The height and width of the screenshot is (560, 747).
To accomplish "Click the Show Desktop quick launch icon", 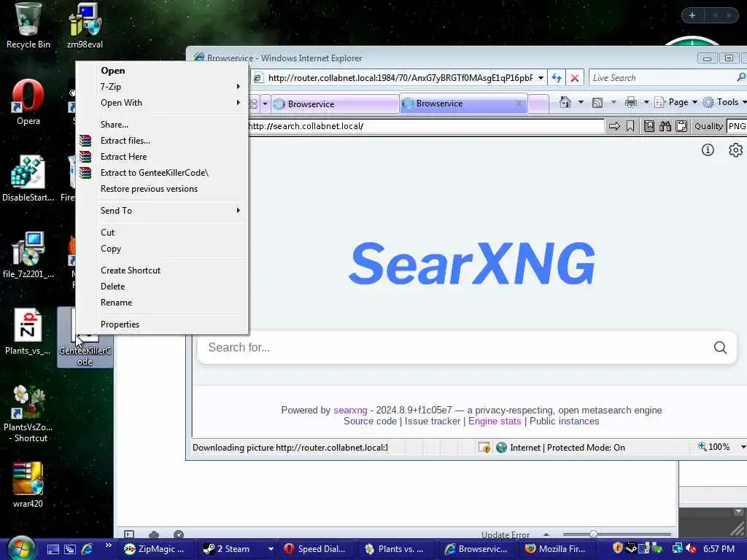I will 53,550.
